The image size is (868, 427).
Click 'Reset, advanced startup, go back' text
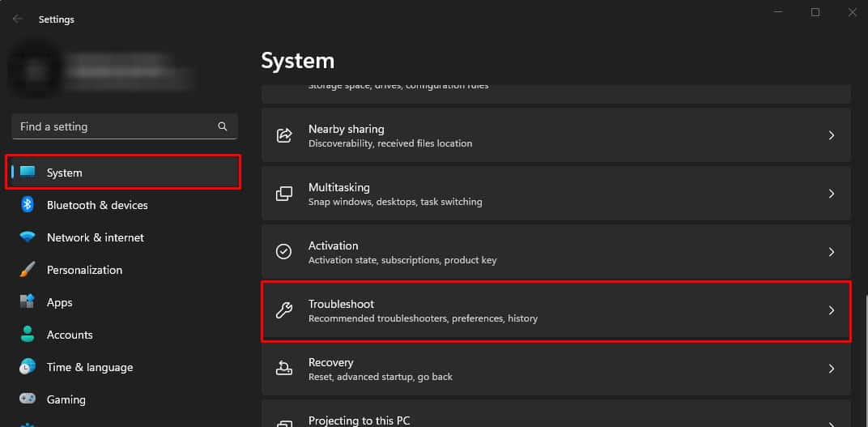coord(381,377)
